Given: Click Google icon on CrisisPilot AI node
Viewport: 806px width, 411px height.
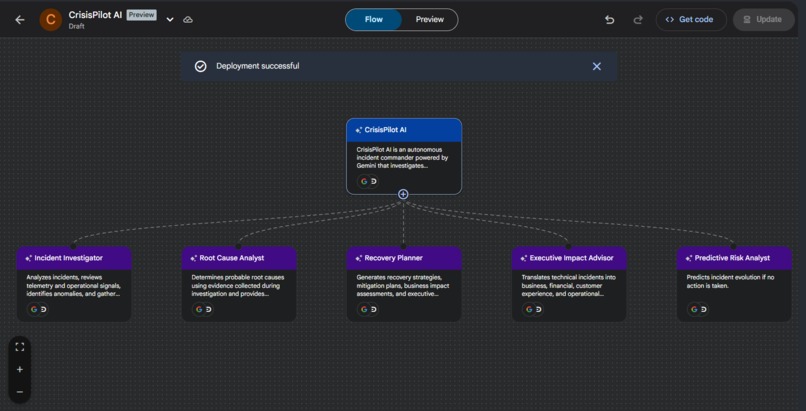Looking at the screenshot, I should coord(364,181).
